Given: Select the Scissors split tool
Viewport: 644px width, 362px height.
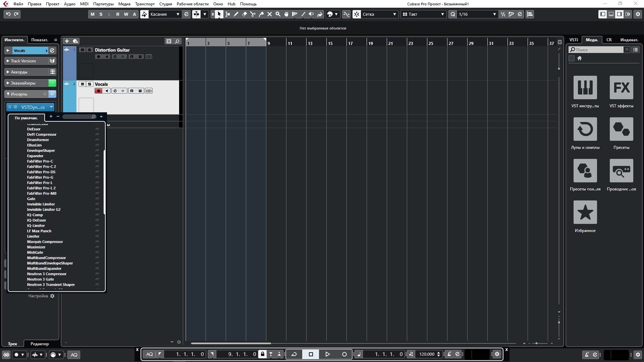Looking at the screenshot, I should pyautogui.click(x=253, y=14).
